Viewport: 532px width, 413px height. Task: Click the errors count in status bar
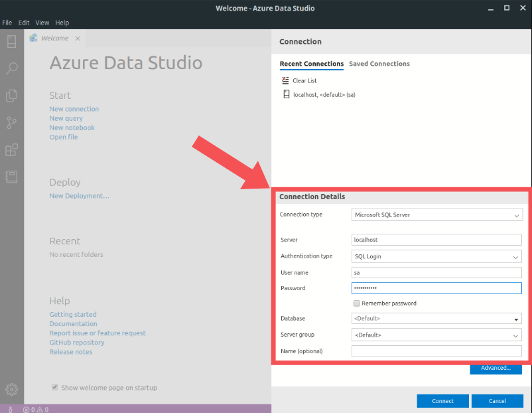click(29, 410)
